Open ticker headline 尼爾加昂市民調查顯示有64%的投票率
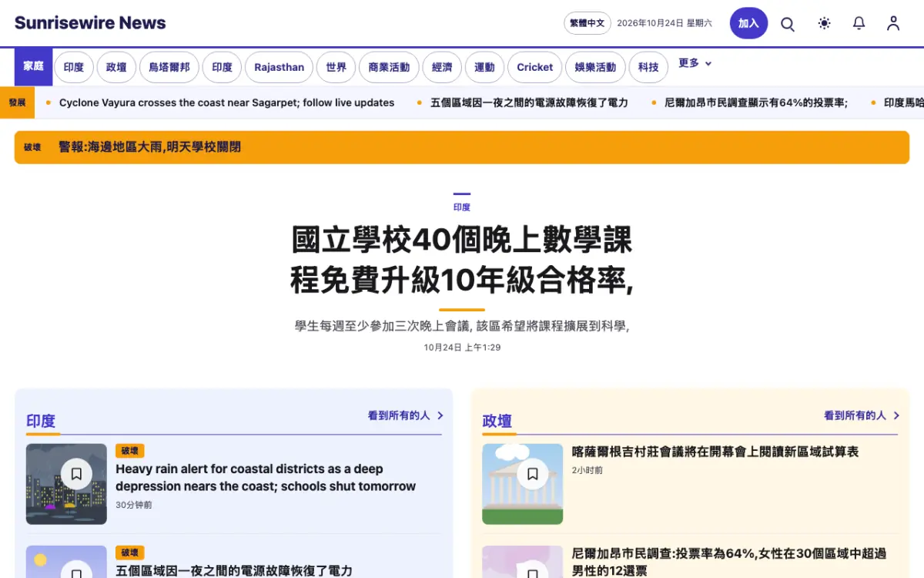This screenshot has height=578, width=924. click(x=756, y=102)
